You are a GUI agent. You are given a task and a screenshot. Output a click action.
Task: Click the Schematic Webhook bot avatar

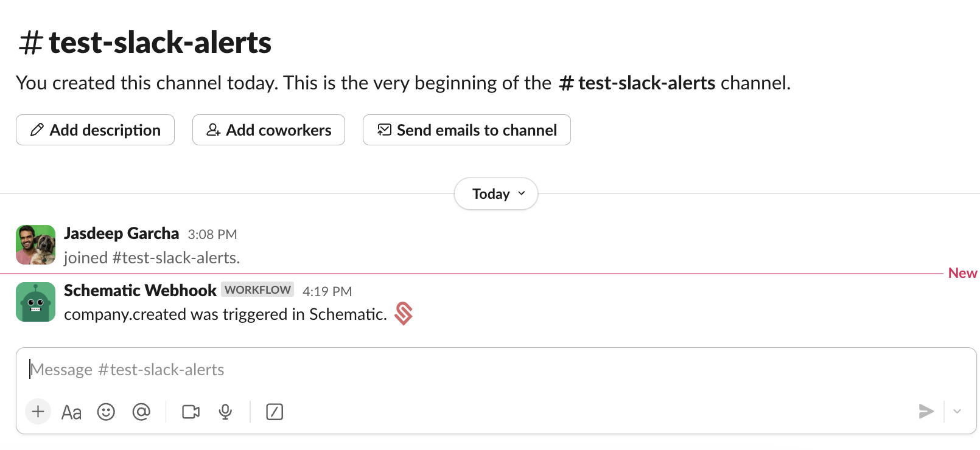point(35,302)
